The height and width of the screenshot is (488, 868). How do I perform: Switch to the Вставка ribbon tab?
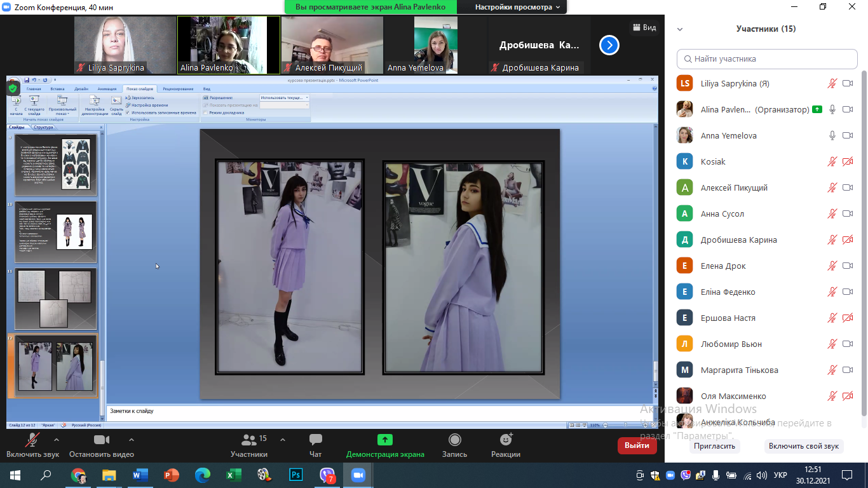point(57,89)
